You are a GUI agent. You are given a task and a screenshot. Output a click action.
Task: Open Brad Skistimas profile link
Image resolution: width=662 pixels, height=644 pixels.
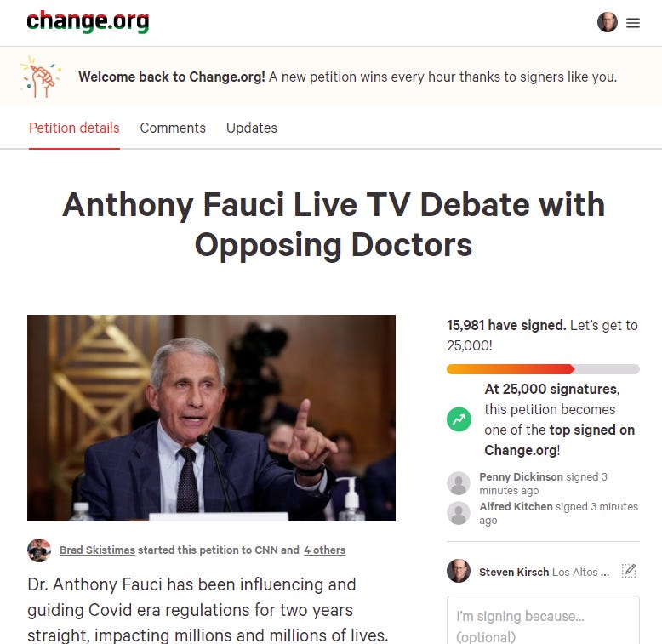tap(97, 550)
